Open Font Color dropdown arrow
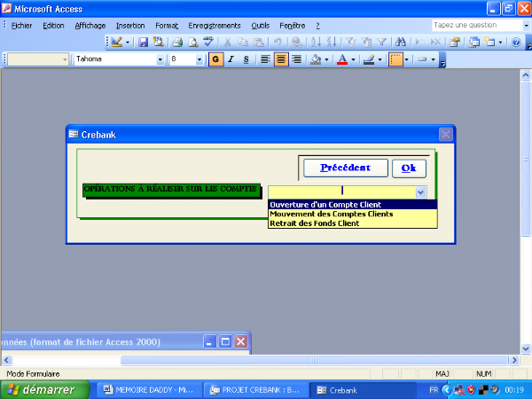The width and height of the screenshot is (532, 399). [x=353, y=59]
